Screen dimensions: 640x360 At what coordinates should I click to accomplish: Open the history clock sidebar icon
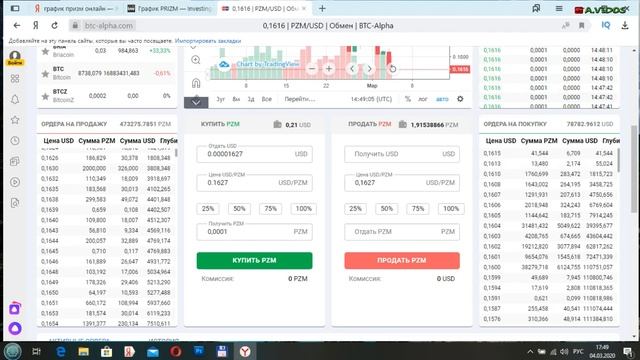(15, 141)
